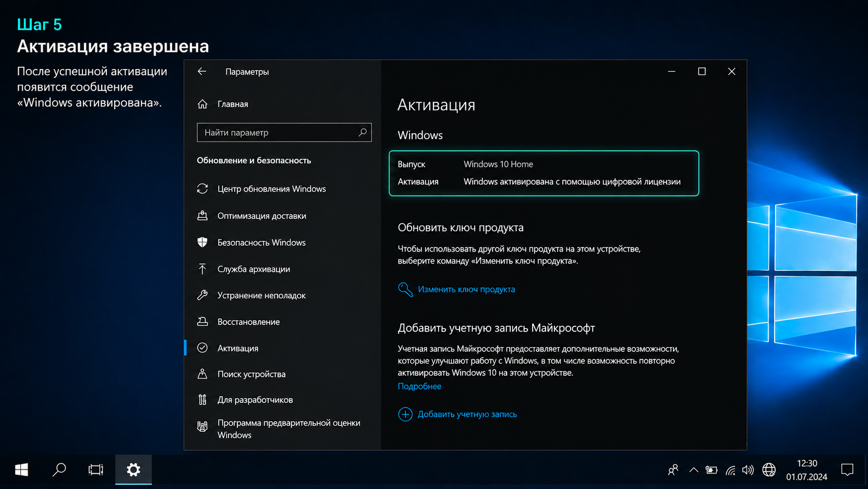Click the checkmark circle activation icon
868x489 pixels.
pyautogui.click(x=202, y=348)
